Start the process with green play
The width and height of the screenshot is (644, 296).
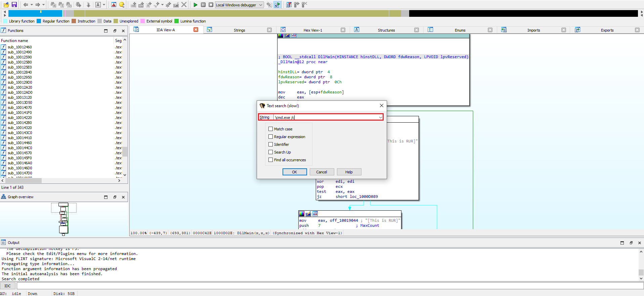(195, 5)
